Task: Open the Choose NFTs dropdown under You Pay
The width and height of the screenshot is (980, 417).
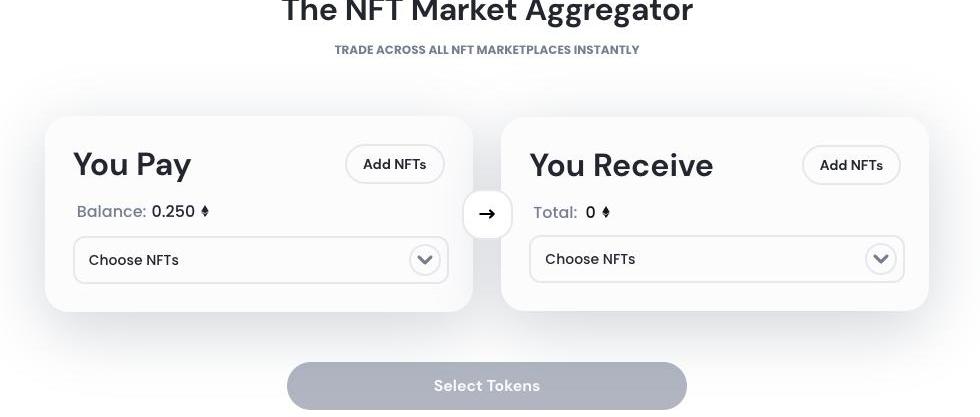Action: [240, 260]
